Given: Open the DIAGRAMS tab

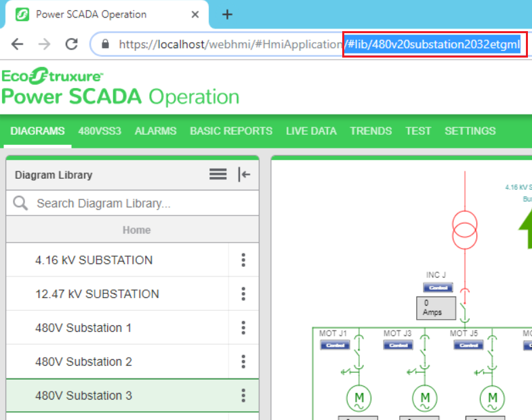Looking at the screenshot, I should (x=37, y=131).
